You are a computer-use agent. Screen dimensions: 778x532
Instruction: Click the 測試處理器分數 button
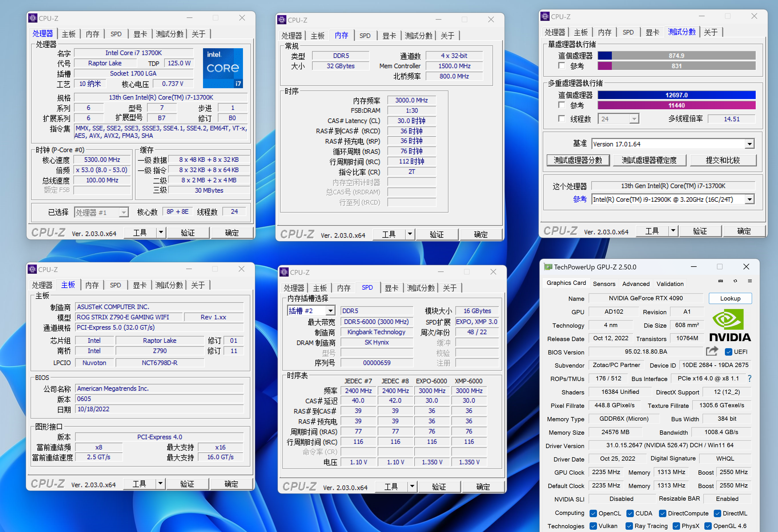578,160
